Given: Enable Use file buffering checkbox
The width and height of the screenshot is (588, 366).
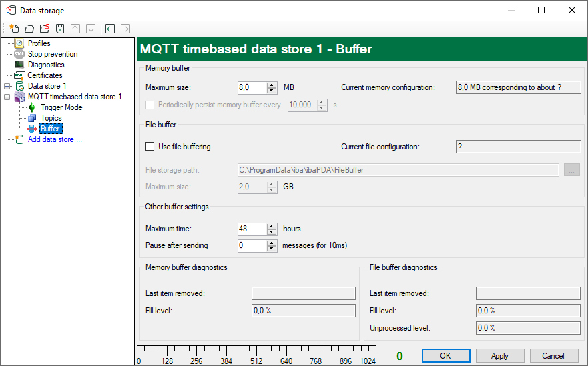Looking at the screenshot, I should click(150, 147).
